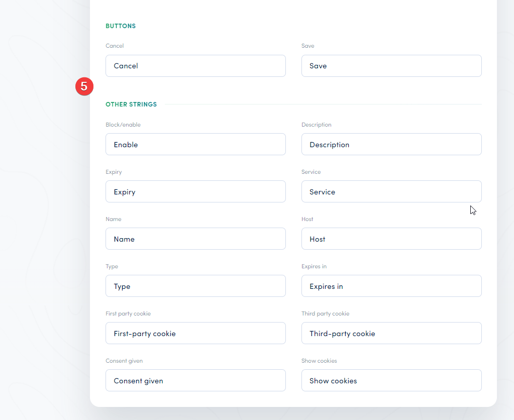The height and width of the screenshot is (420, 514).
Task: Click the red step 5 badge
Action: coord(84,86)
